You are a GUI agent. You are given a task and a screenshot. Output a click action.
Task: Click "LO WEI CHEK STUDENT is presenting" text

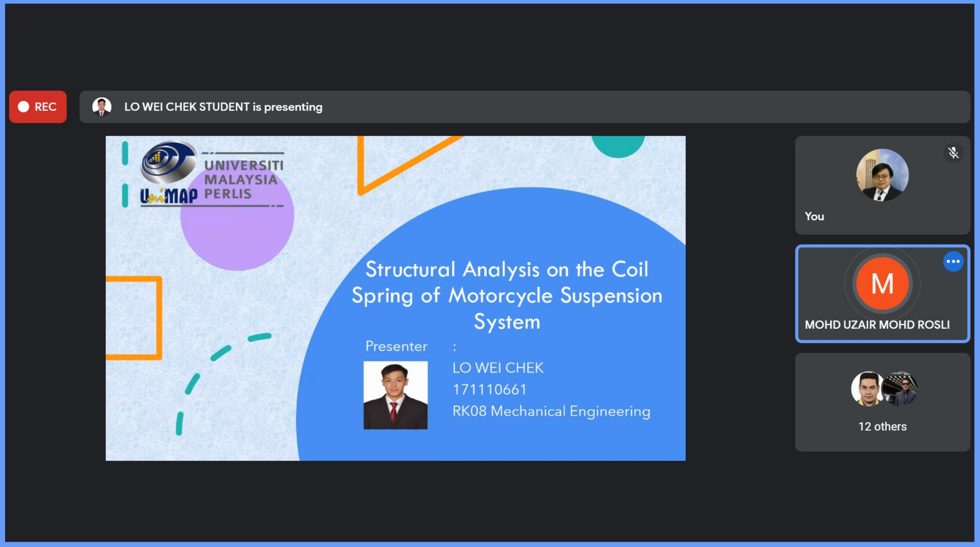(x=223, y=107)
